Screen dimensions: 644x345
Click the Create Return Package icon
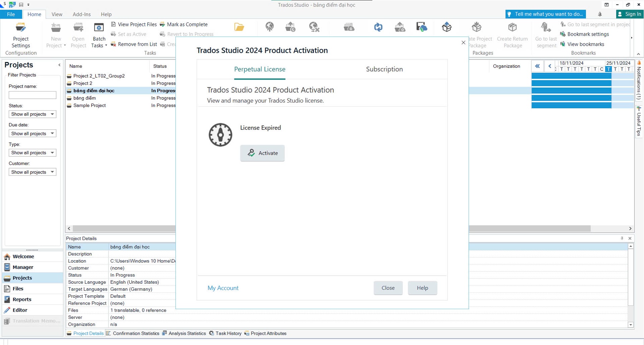point(512,27)
